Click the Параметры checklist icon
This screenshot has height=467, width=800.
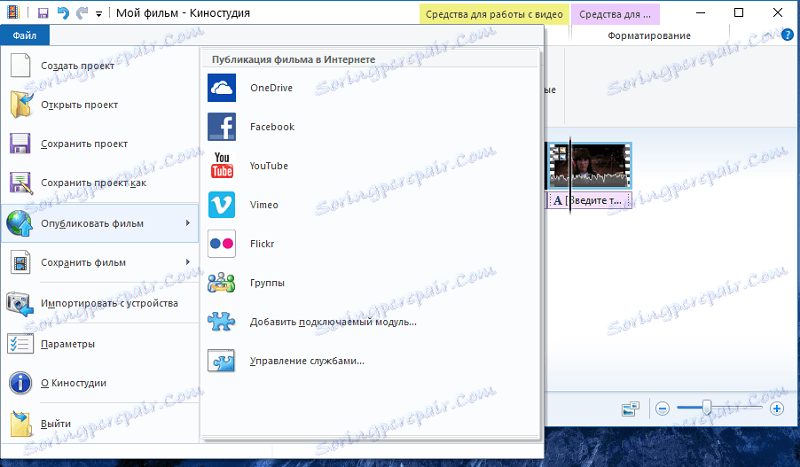click(20, 344)
